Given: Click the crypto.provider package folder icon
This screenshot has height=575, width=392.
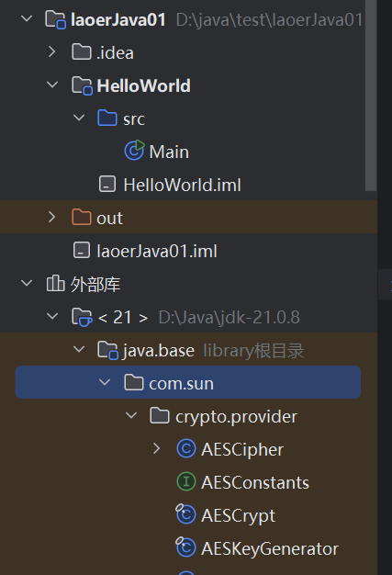Looking at the screenshot, I should click(160, 416).
